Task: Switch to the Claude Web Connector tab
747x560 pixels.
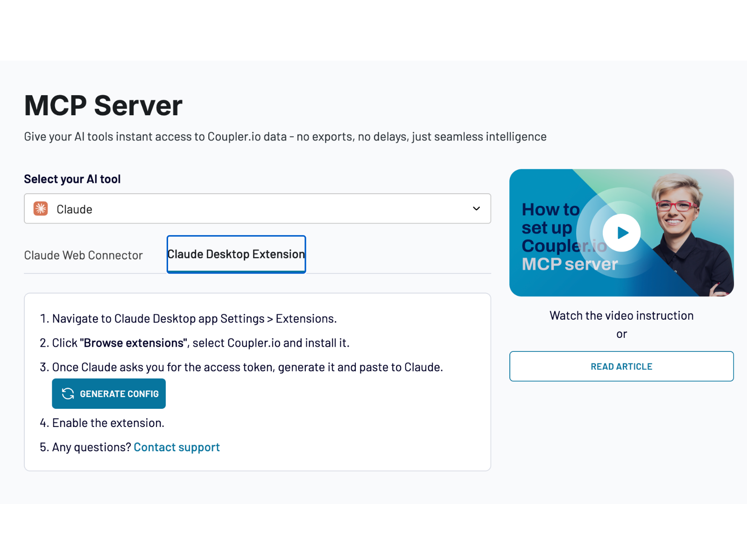Action: (83, 255)
